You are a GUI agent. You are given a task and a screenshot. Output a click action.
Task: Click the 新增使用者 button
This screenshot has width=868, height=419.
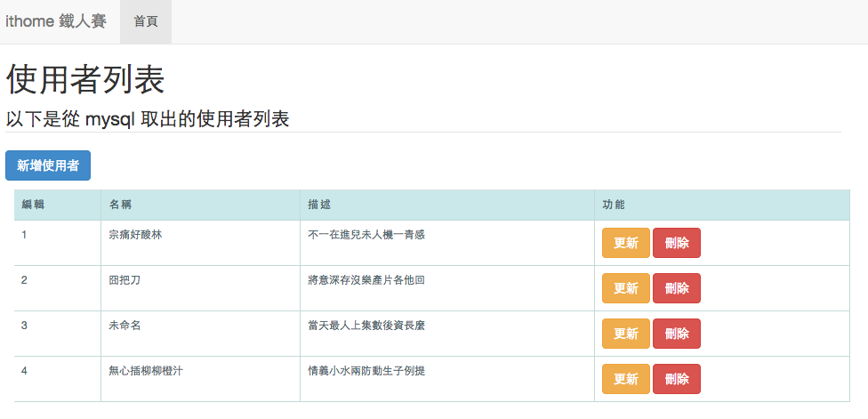(x=48, y=165)
